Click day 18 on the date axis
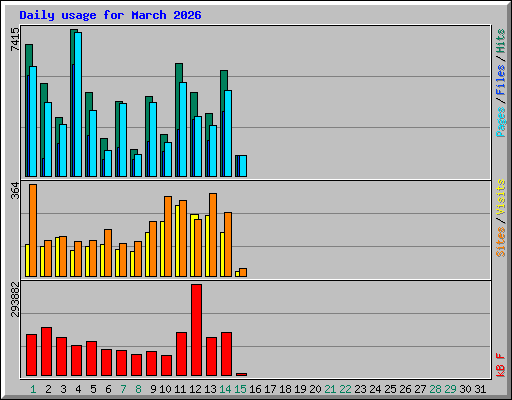This screenshot has width=512, height=400. click(285, 389)
